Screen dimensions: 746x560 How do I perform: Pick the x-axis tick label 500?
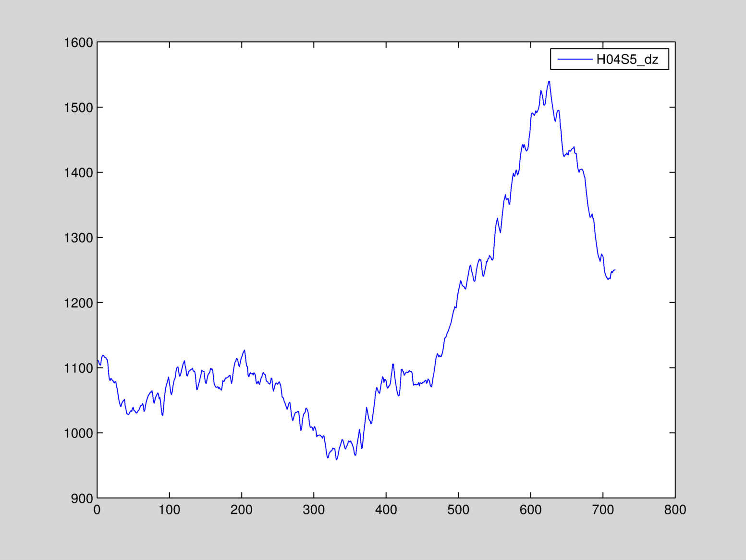pyautogui.click(x=458, y=510)
